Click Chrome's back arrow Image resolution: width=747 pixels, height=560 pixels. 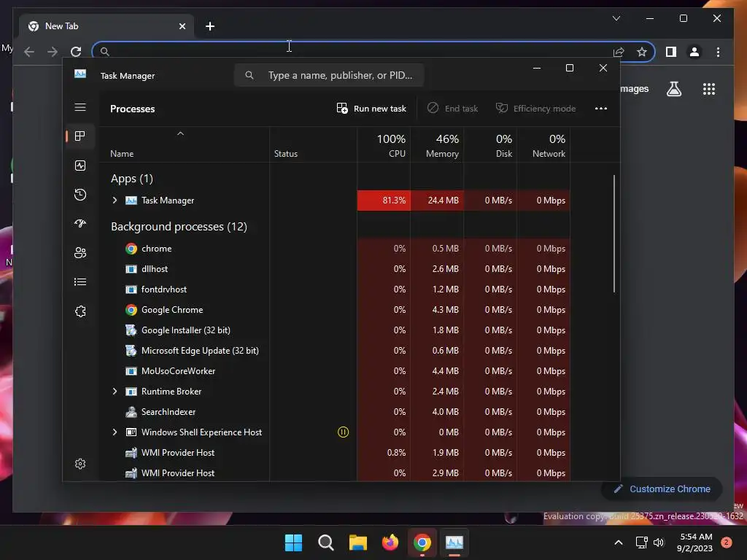coord(29,52)
